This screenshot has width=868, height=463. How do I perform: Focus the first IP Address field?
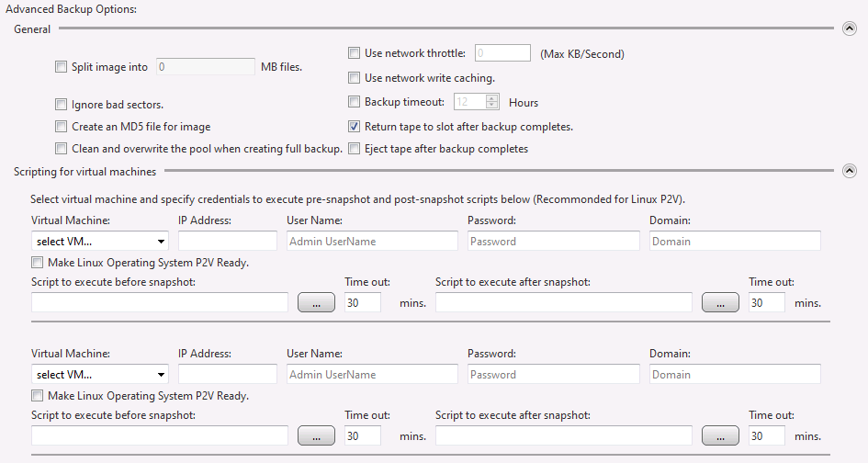pos(227,242)
